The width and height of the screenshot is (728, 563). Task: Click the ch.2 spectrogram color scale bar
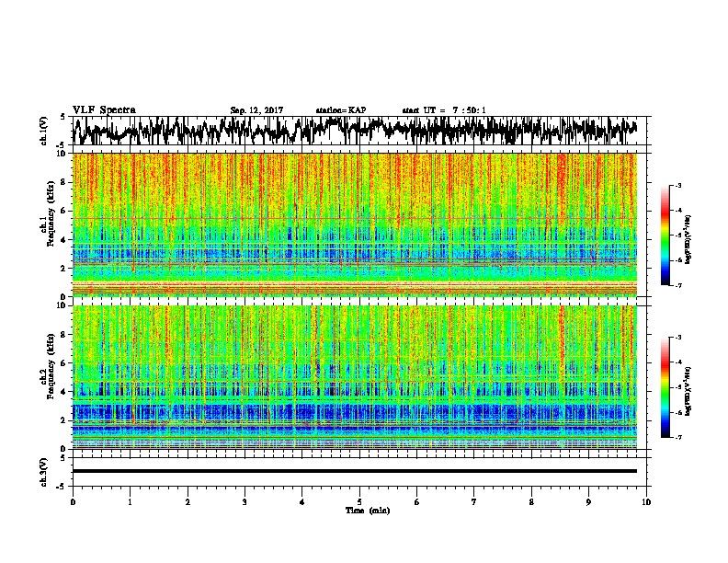coord(665,387)
